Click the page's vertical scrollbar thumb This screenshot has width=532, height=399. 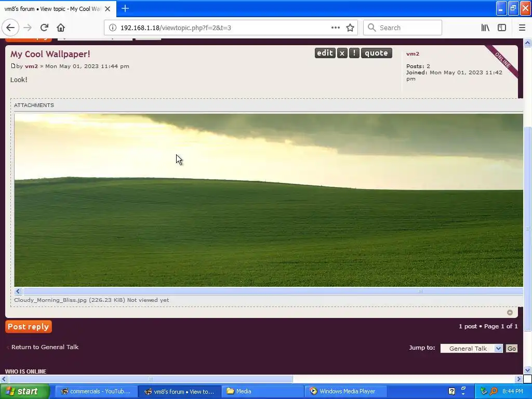pos(528,229)
